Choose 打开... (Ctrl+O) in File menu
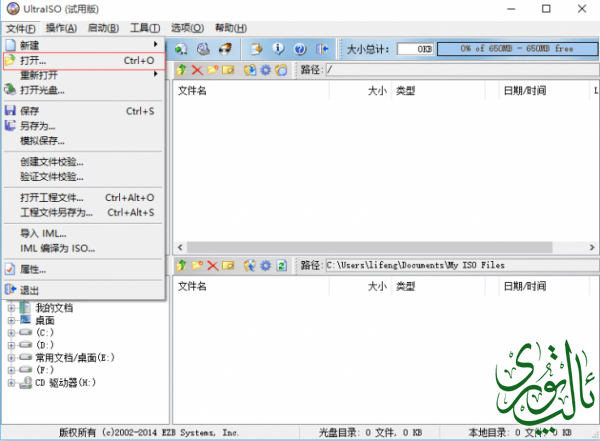Viewport: 600px width, 441px height. 84,60
